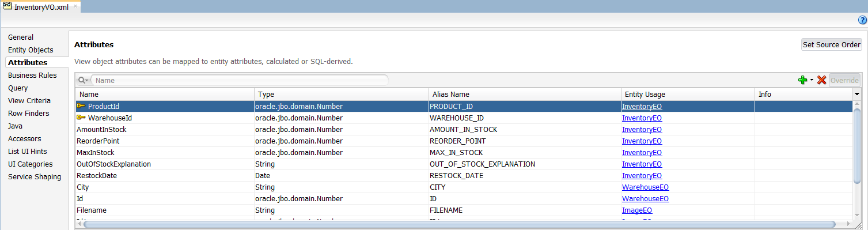Open the column menu arrow after Info
Screen dimensions: 868x230
tap(857, 94)
